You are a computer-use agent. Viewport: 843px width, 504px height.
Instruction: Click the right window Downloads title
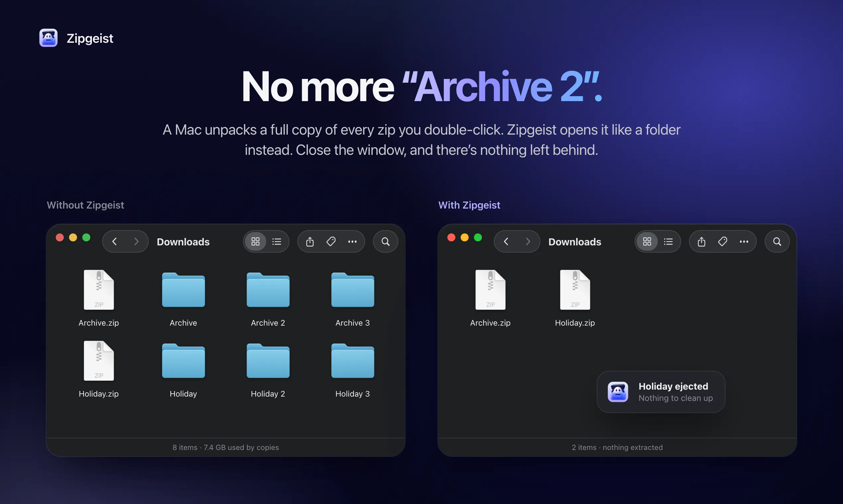[575, 242]
